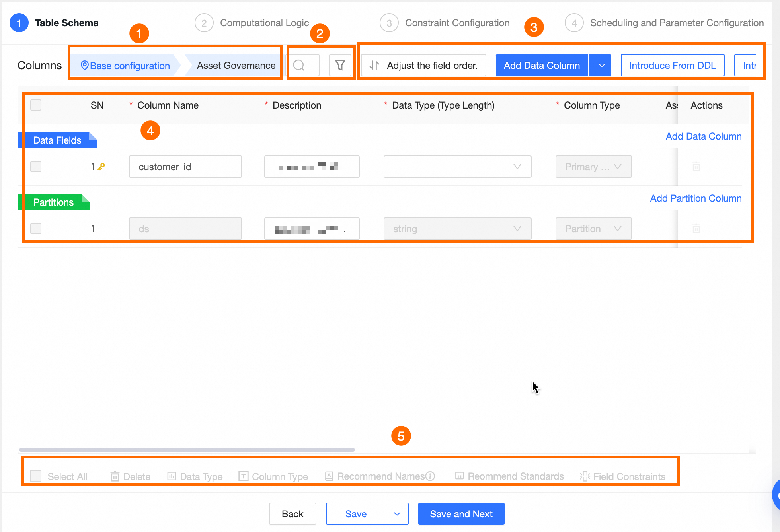Open the column filter funnel icon

click(340, 65)
